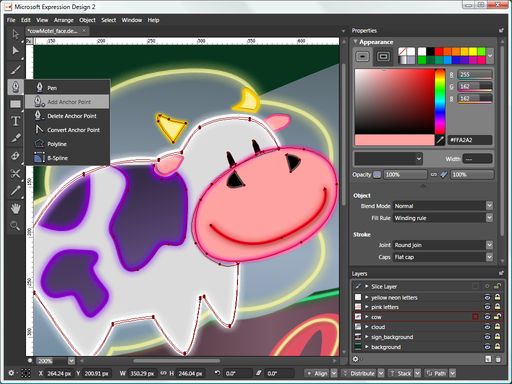Screen dimensions: 512x384
Task: Click the hex color field #FFA2A2
Action: click(470, 140)
